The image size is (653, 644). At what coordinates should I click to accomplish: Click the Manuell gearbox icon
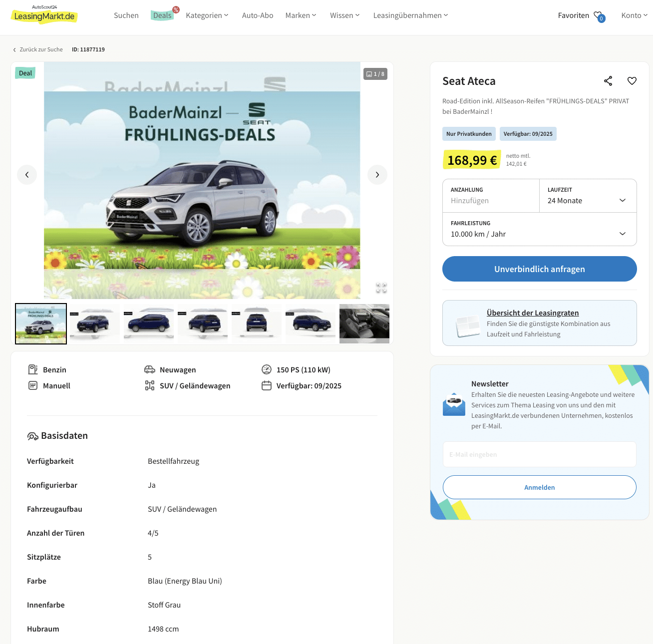point(33,385)
